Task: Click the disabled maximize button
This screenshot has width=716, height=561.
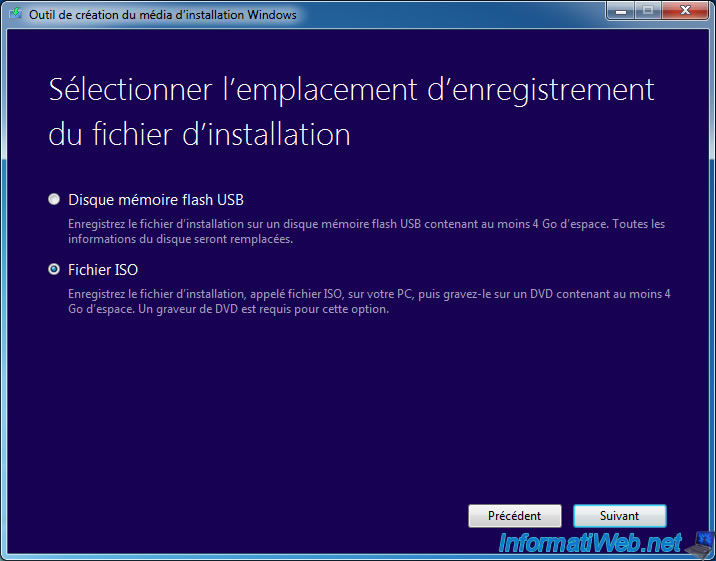Action: tap(648, 11)
